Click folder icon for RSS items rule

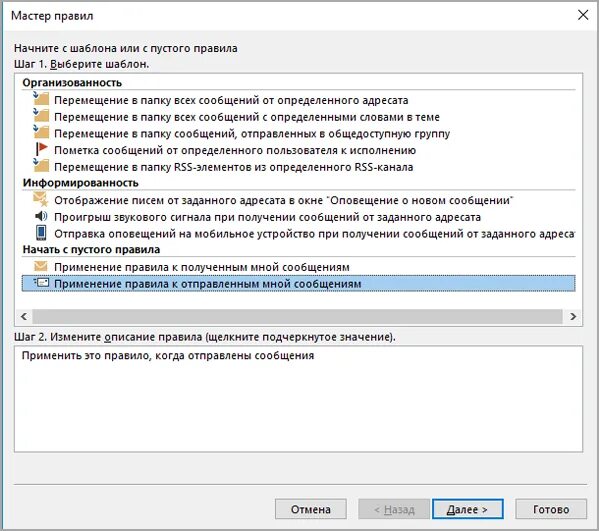pos(41,166)
